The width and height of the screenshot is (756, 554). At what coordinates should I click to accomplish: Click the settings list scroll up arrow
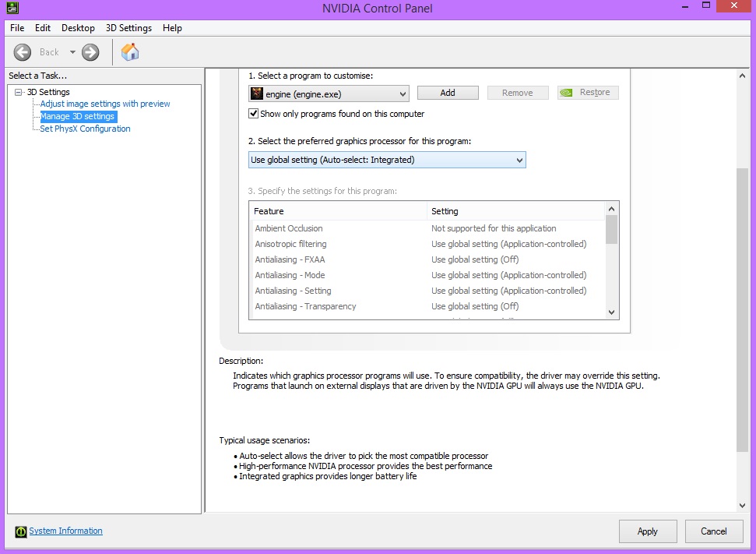click(x=611, y=209)
